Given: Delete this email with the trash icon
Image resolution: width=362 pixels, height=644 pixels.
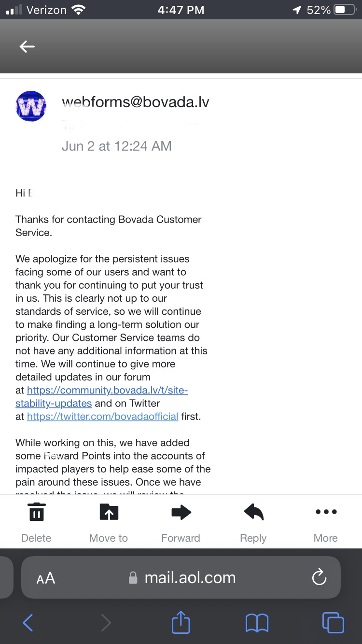Looking at the screenshot, I should pos(36,513).
